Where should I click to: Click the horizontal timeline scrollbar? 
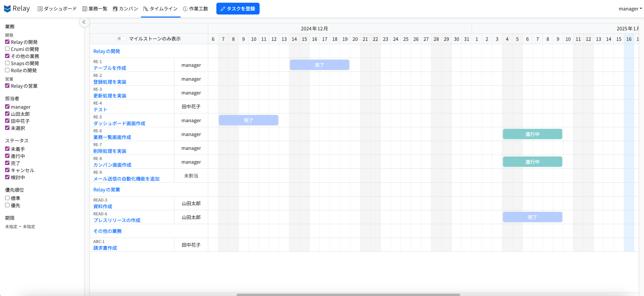(x=348, y=294)
